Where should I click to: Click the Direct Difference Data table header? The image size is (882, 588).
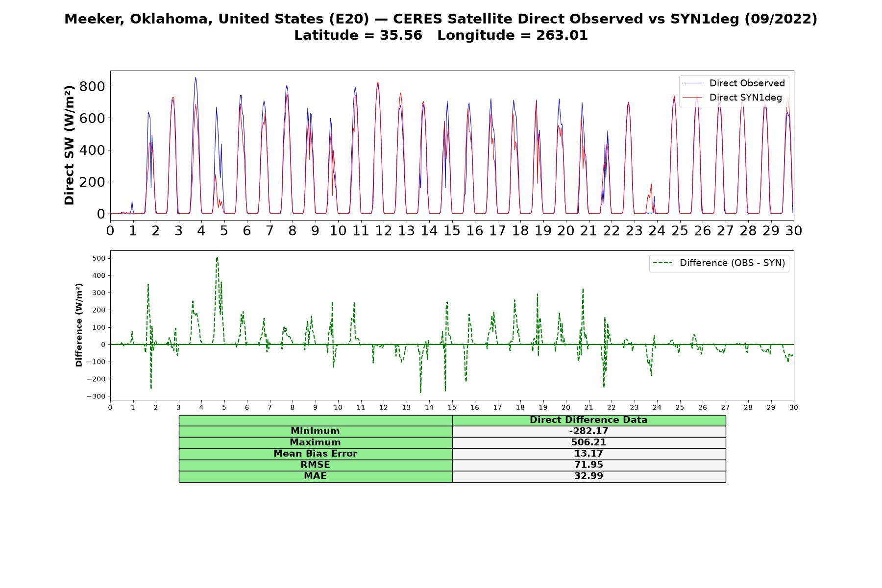pos(589,420)
